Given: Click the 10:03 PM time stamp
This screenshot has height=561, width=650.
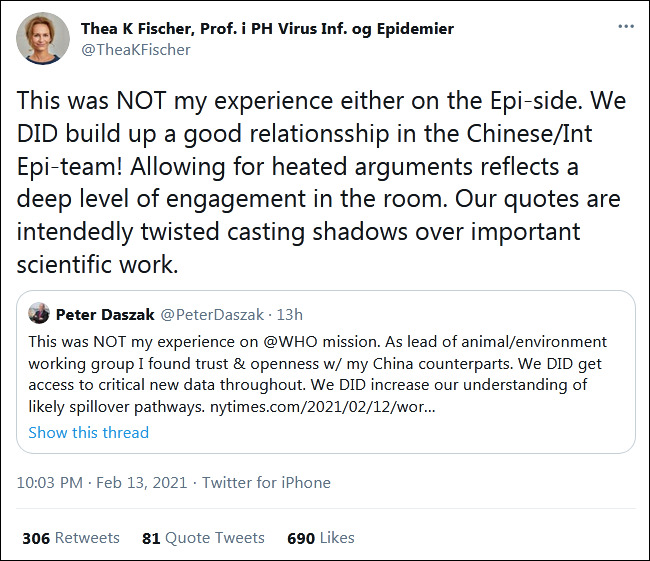Looking at the screenshot, I should pyautogui.click(x=50, y=482).
